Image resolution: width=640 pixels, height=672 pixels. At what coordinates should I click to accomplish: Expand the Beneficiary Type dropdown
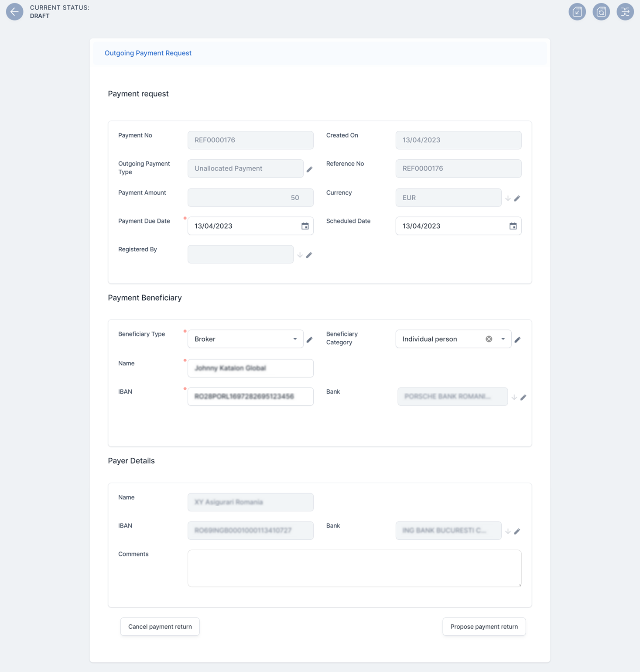[295, 339]
